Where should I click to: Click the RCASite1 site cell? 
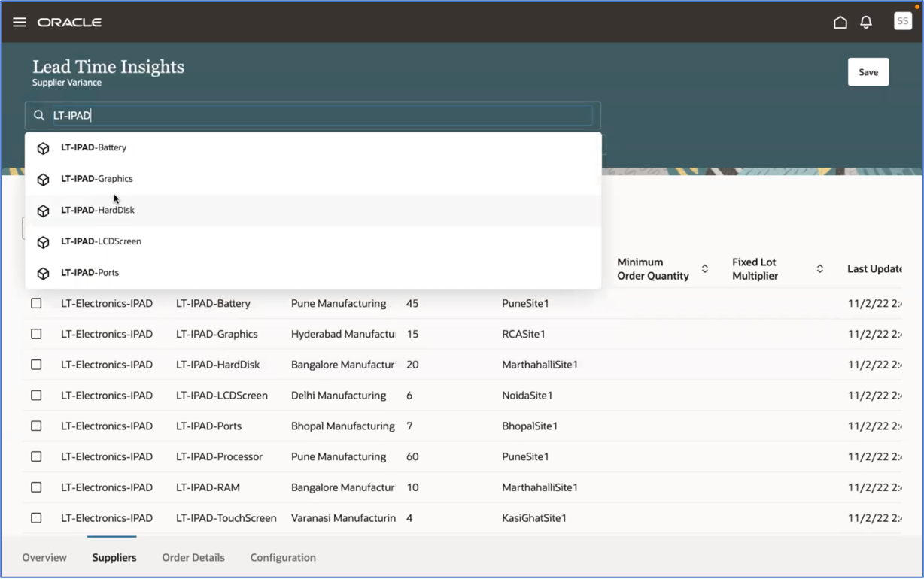(524, 334)
